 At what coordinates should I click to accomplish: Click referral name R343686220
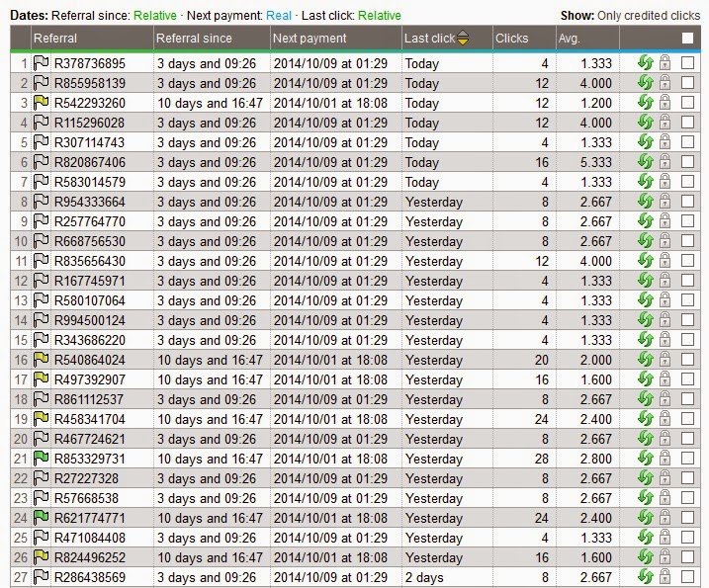click(90, 340)
